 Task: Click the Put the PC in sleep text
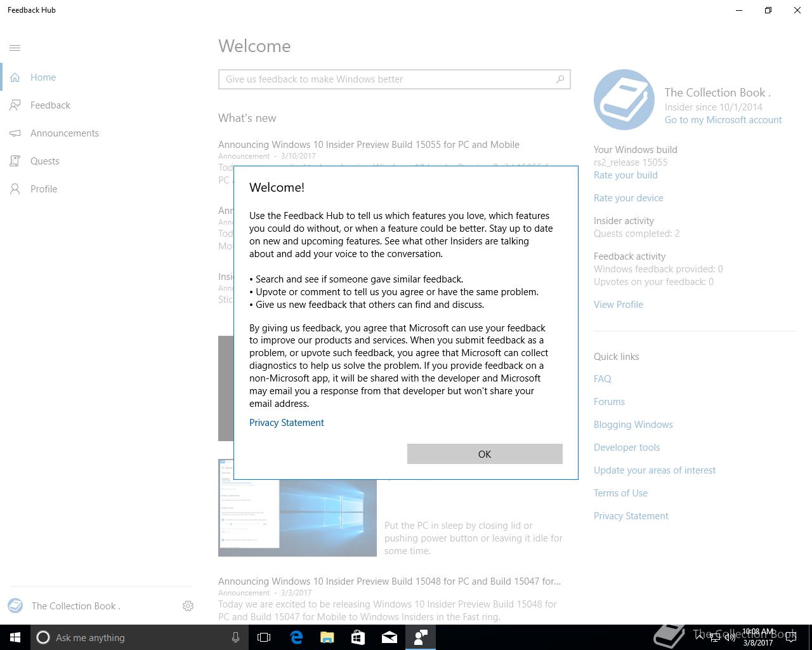(x=473, y=538)
